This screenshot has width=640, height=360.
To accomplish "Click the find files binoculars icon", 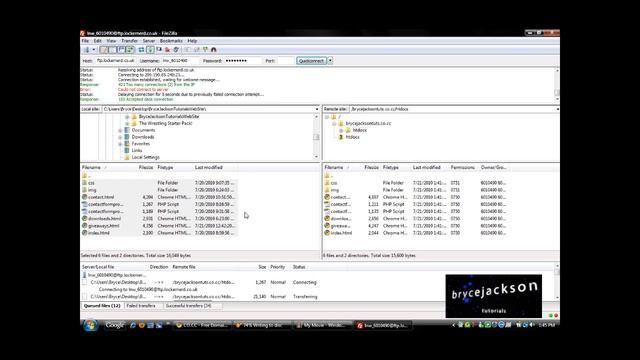I will click(x=213, y=50).
